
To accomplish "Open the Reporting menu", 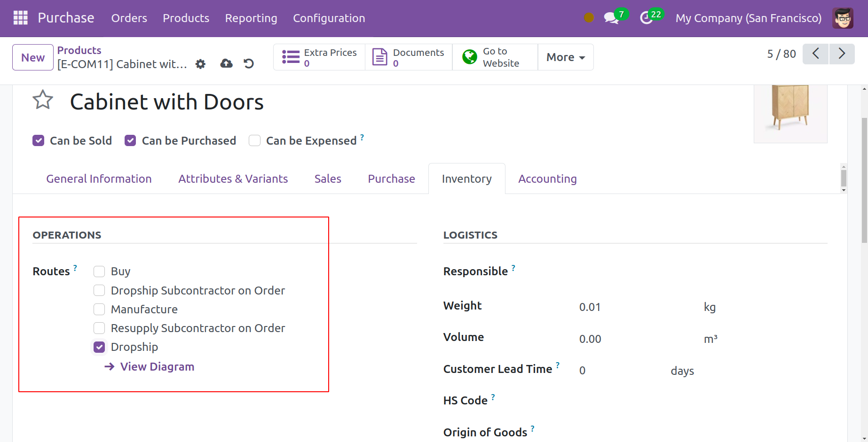I will 251,18.
